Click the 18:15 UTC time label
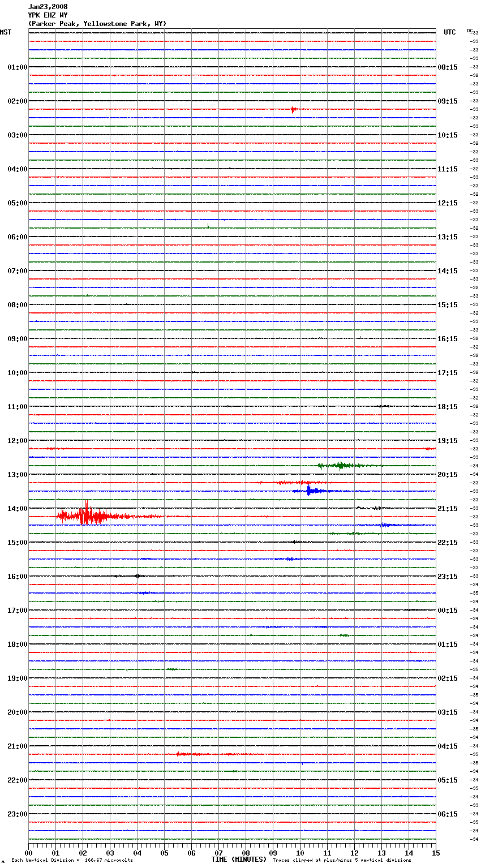This screenshot has width=481, height=868. point(448,407)
